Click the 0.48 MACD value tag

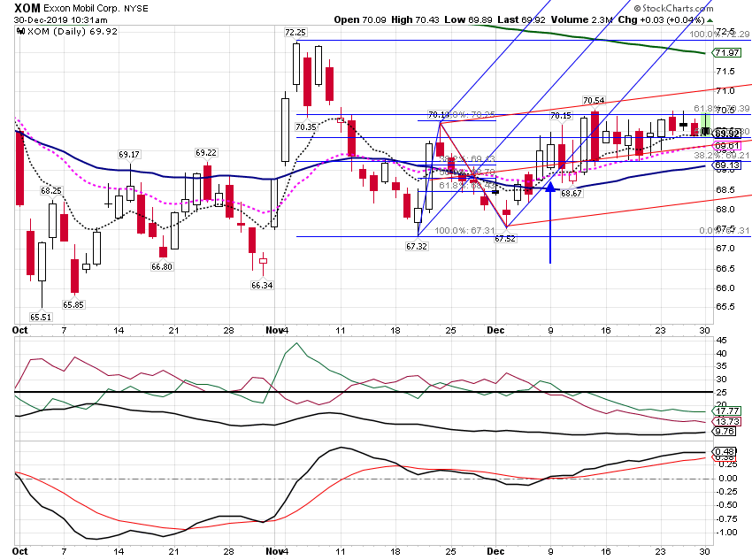(x=725, y=452)
